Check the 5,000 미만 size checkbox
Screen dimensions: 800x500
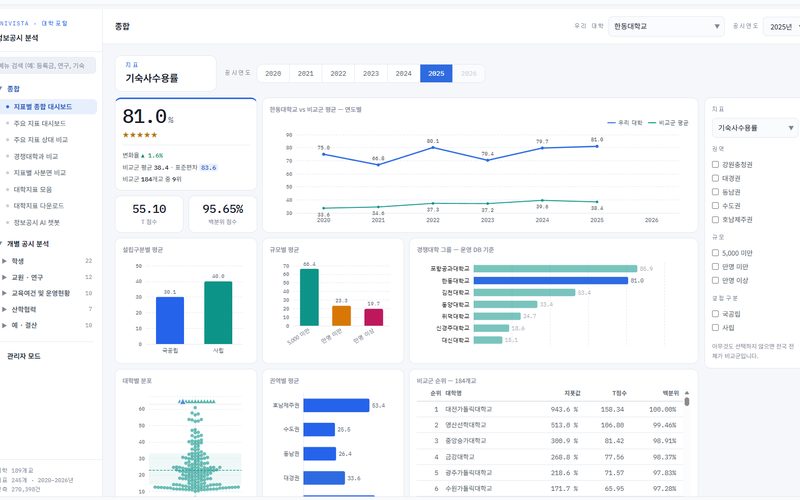(715, 253)
